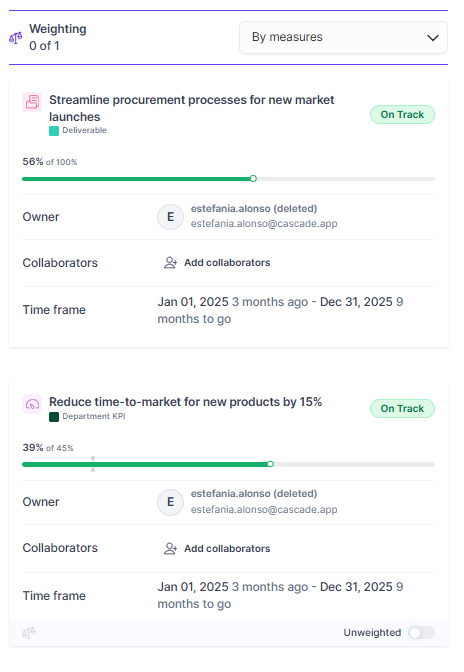Click the time frame dates on procurement card
The width and height of the screenshot is (464, 672).
(280, 310)
